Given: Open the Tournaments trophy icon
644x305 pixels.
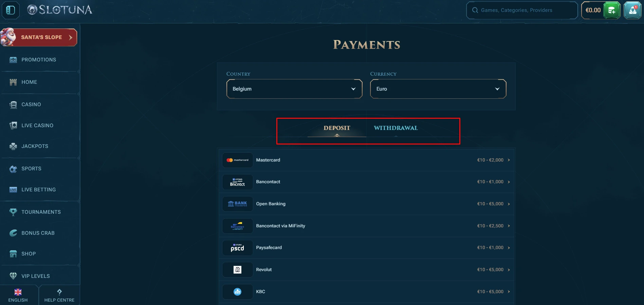Looking at the screenshot, I should pos(13,212).
